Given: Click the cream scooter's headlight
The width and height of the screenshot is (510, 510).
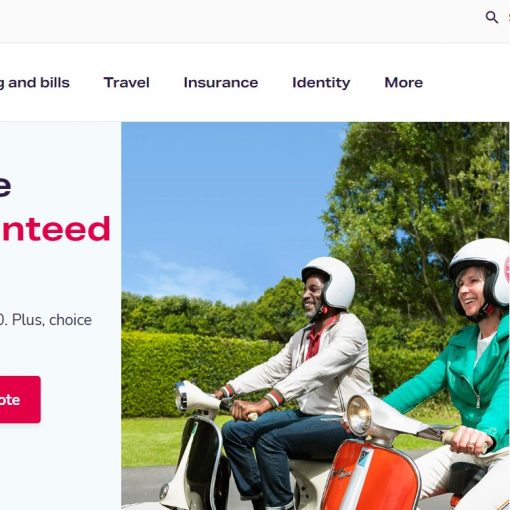Looking at the screenshot, I should click(x=181, y=396).
